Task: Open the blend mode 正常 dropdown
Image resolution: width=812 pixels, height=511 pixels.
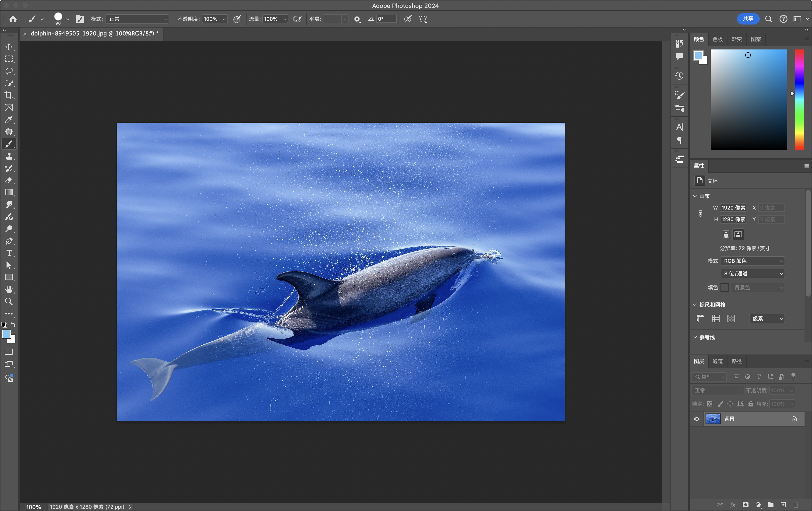Action: click(x=137, y=19)
